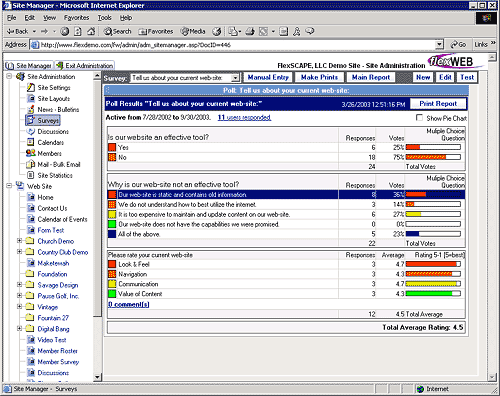Open the Member Survey page in tree
The height and width of the screenshot is (396, 500).
coord(58,362)
